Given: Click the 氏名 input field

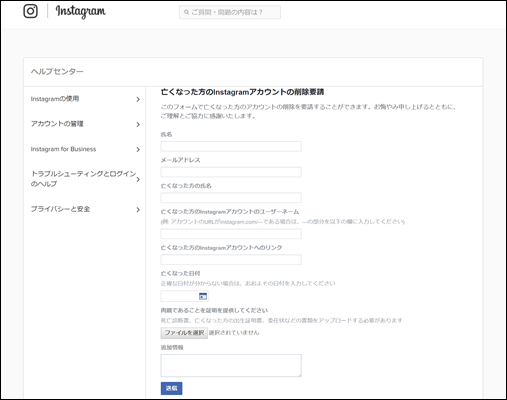Looking at the screenshot, I should coord(231,146).
